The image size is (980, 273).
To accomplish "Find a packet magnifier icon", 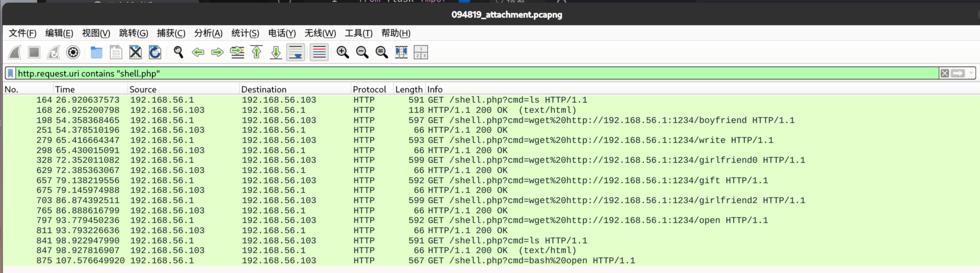I will [179, 53].
